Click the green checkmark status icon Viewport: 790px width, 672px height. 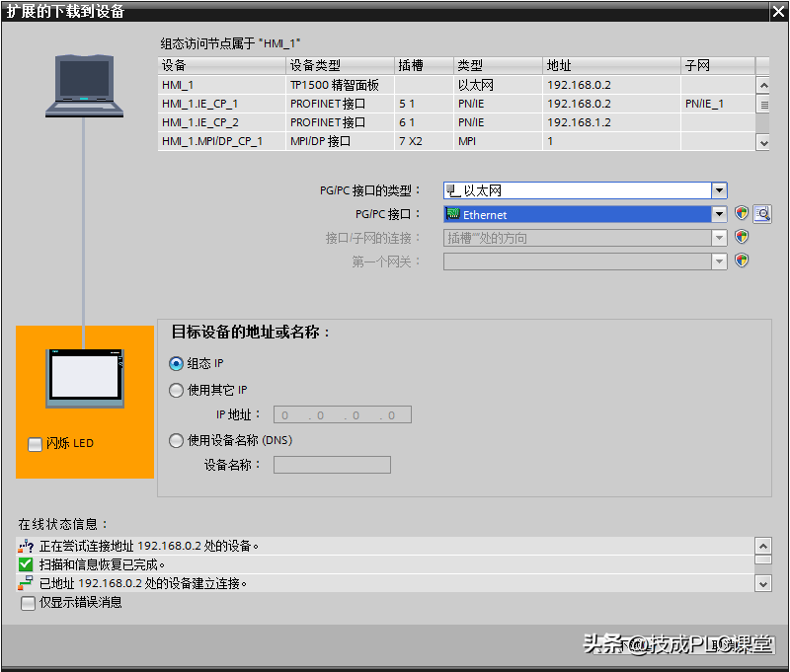(x=26, y=564)
